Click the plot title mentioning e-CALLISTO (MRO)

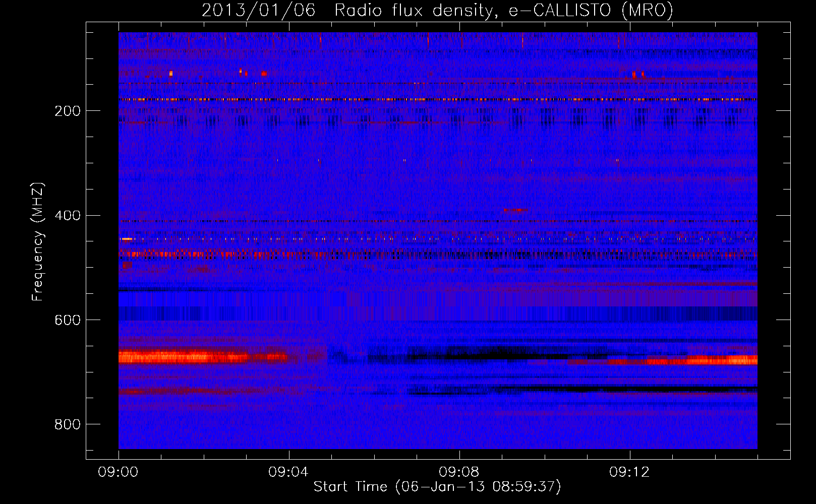tap(437, 10)
